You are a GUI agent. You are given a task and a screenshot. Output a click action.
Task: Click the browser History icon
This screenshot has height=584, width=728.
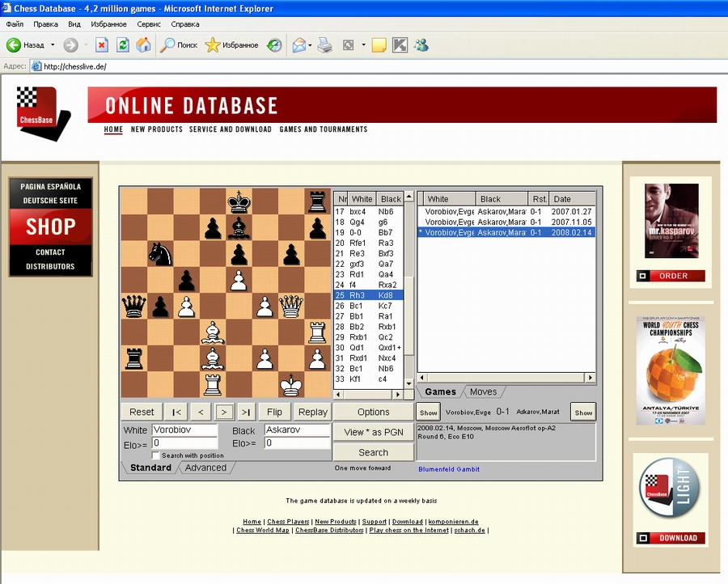pos(275,45)
